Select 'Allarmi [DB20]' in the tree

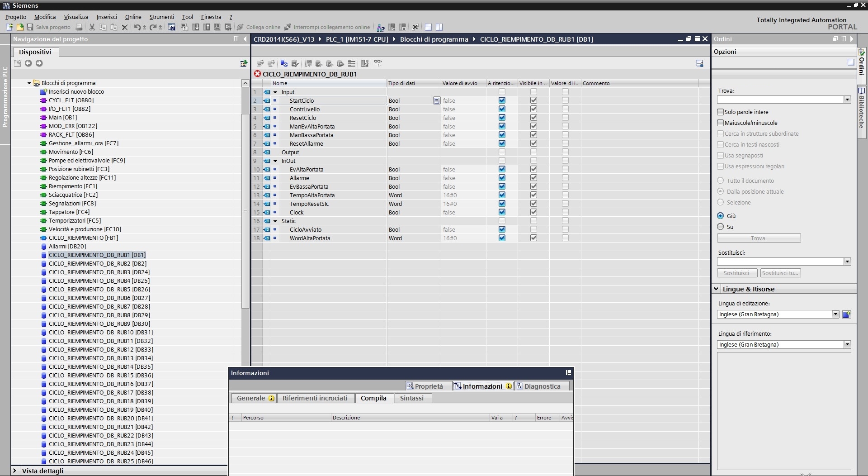pos(67,246)
